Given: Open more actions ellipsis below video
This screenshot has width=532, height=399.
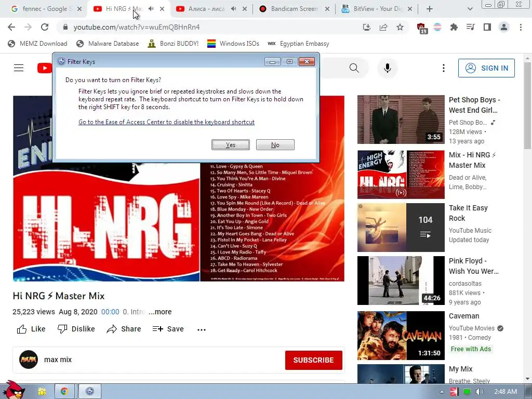Looking at the screenshot, I should 202,329.
